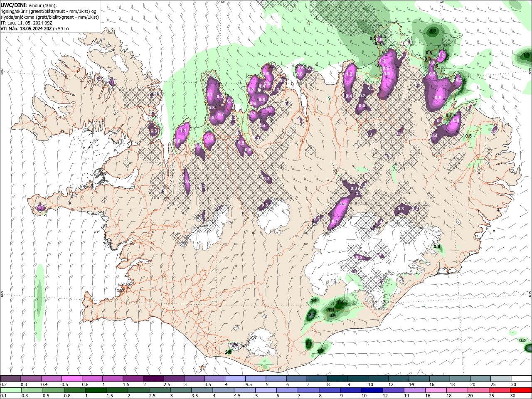Click the 'slydda/snjókoma' legend description line

click(x=49, y=17)
